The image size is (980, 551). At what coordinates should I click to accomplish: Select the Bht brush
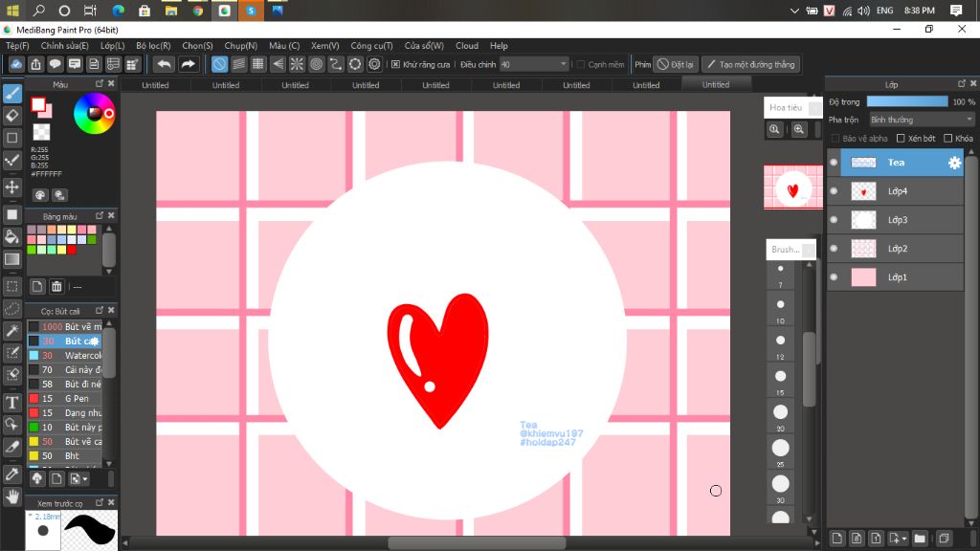pos(64,456)
